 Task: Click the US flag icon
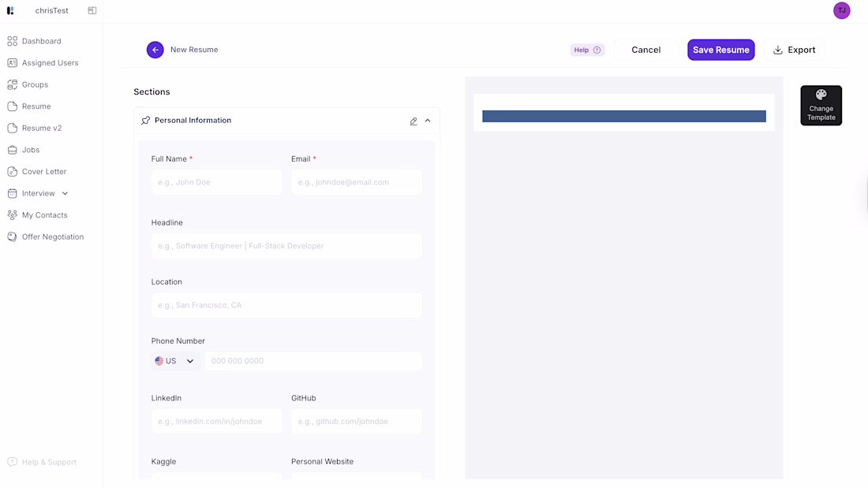[159, 361]
